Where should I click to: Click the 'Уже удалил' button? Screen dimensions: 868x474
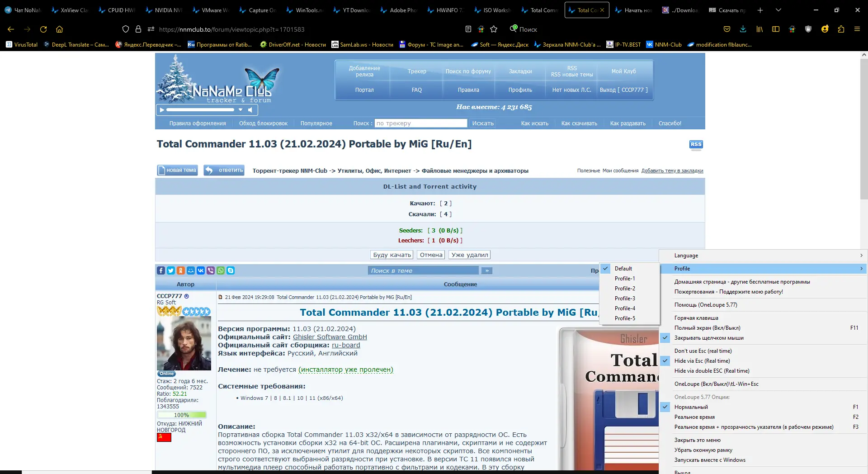(x=470, y=255)
